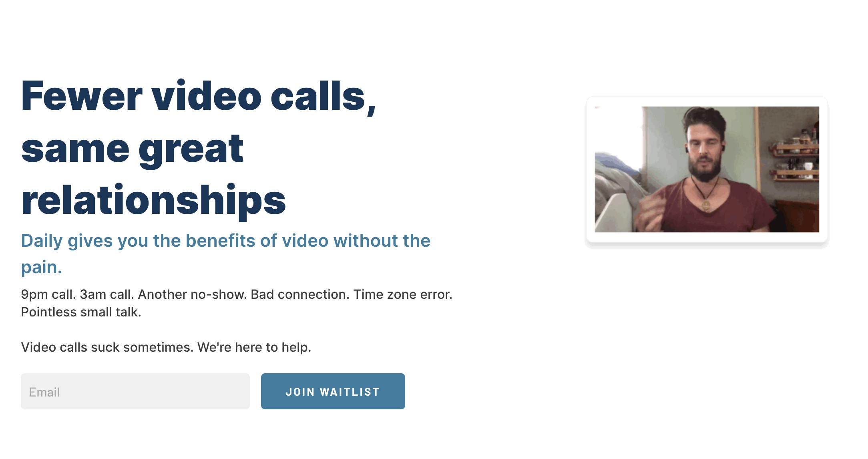The image size is (868, 459).
Task: Click the word "relationships" in the headline
Action: tap(153, 200)
